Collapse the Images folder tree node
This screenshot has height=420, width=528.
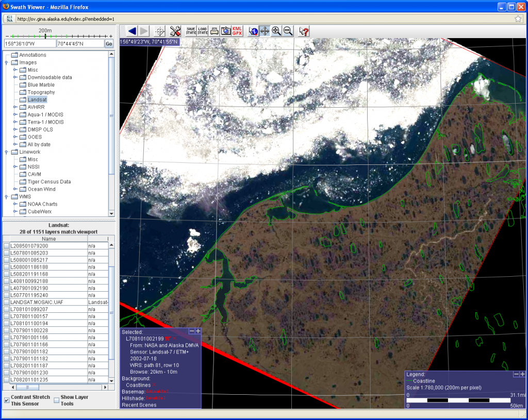tap(6, 62)
